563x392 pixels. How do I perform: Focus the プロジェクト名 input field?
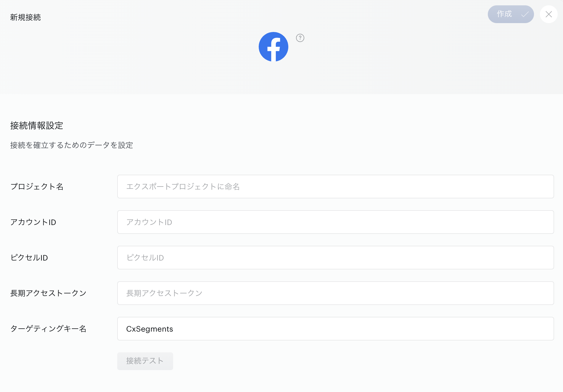click(335, 187)
